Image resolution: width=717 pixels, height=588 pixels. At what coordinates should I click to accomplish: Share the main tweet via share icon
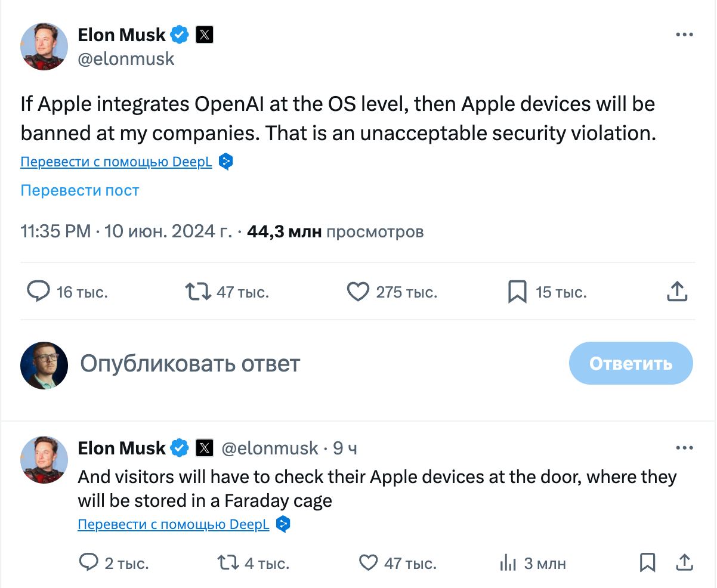pos(676,292)
